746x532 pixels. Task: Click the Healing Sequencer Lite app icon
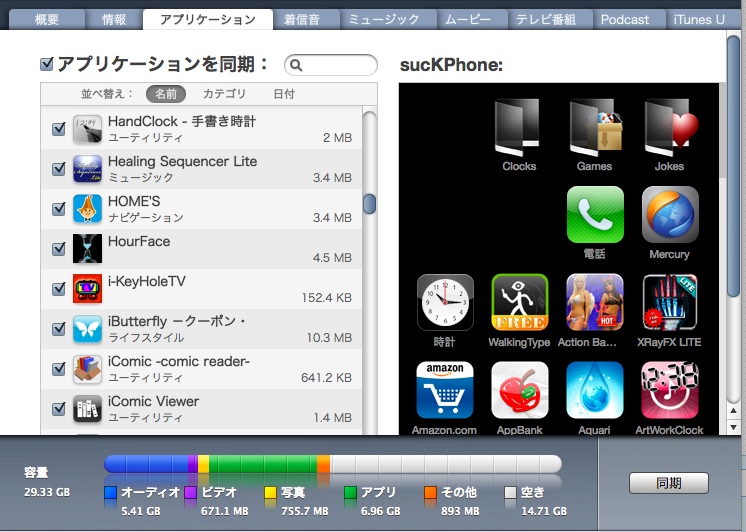87,168
